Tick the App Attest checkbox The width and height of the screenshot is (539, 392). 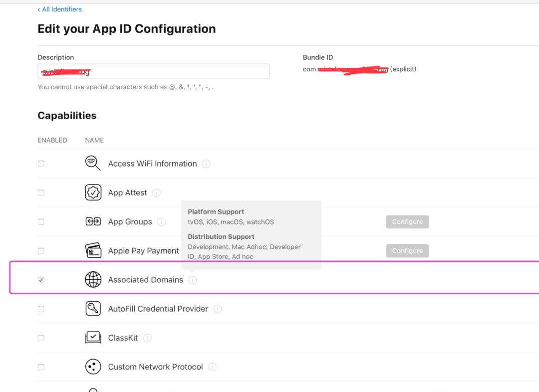[x=41, y=193]
